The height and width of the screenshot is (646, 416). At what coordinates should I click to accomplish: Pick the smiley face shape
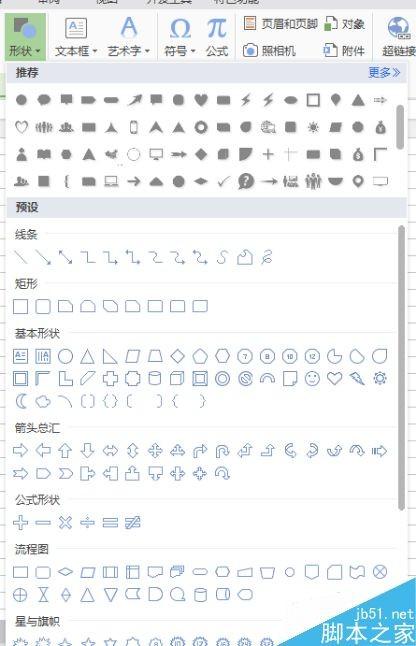(312, 378)
